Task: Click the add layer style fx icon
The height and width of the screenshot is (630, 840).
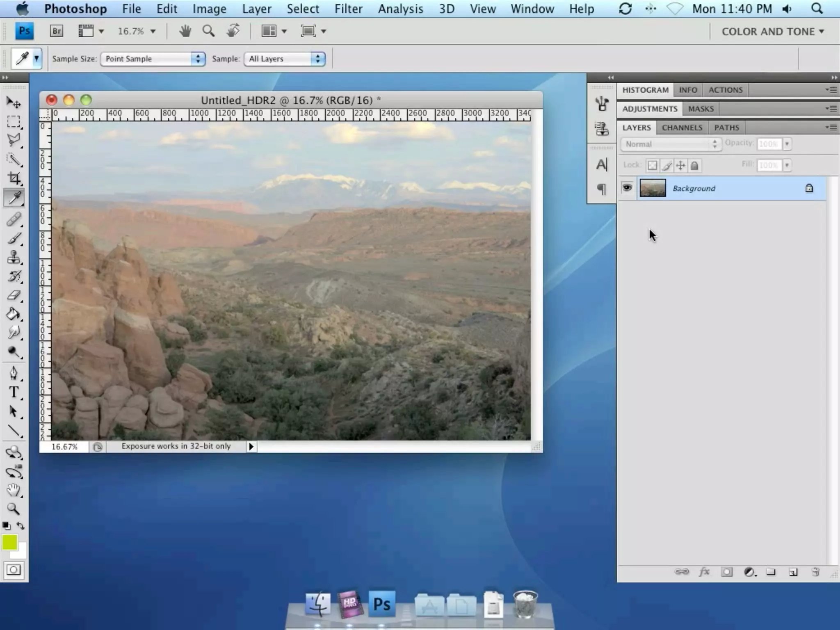Action: [x=704, y=572]
